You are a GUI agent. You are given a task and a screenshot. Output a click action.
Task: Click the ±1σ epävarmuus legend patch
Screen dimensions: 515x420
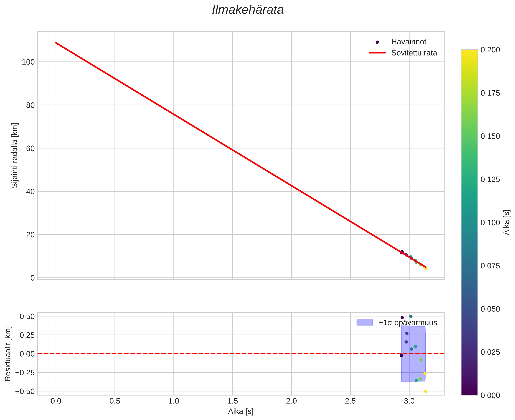point(364,323)
